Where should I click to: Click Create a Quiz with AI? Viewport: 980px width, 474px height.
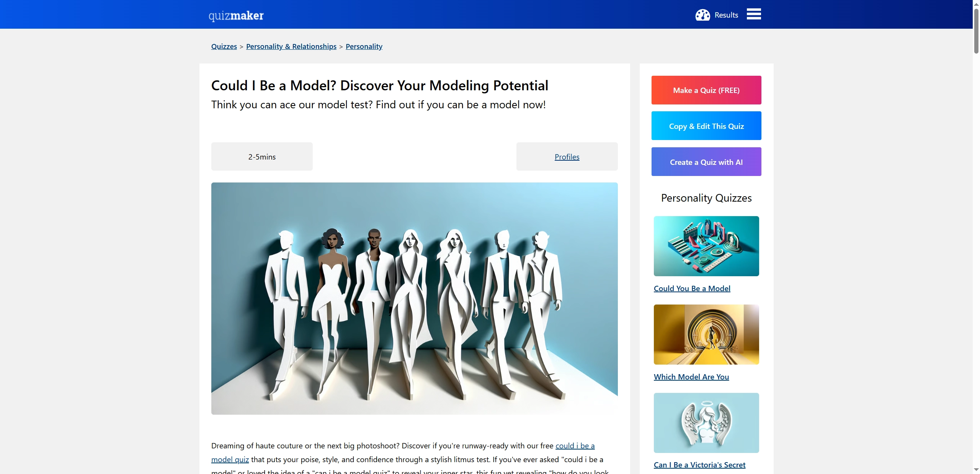(x=706, y=162)
